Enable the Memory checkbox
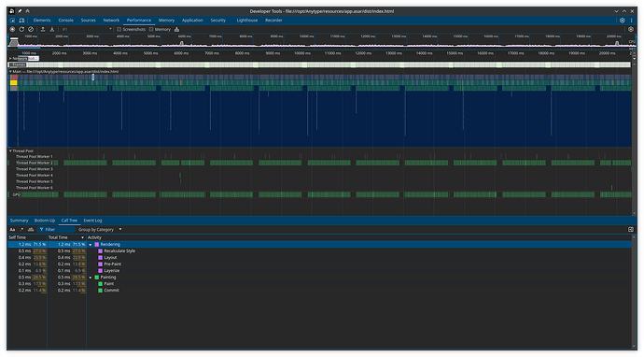This screenshot has width=644, height=357. [x=151, y=29]
